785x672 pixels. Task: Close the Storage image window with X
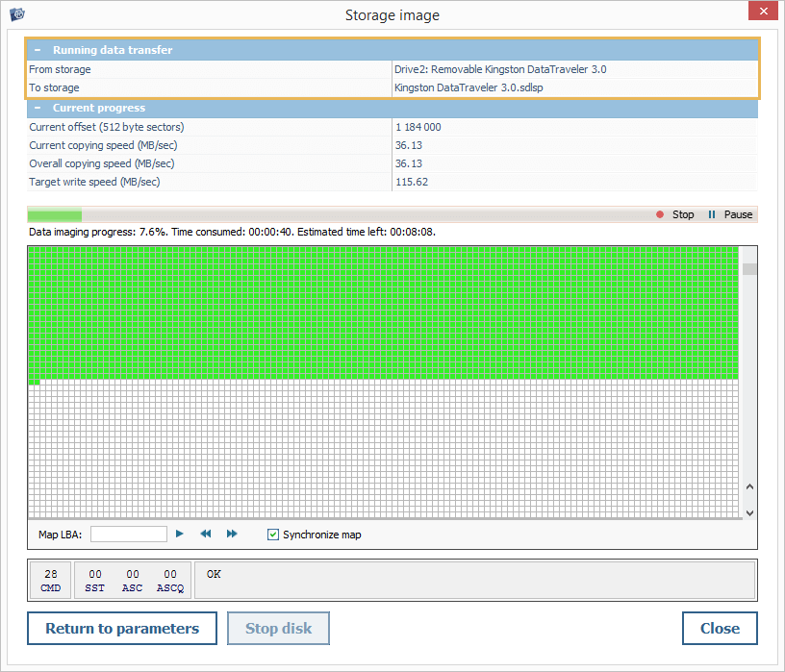pyautogui.click(x=763, y=12)
